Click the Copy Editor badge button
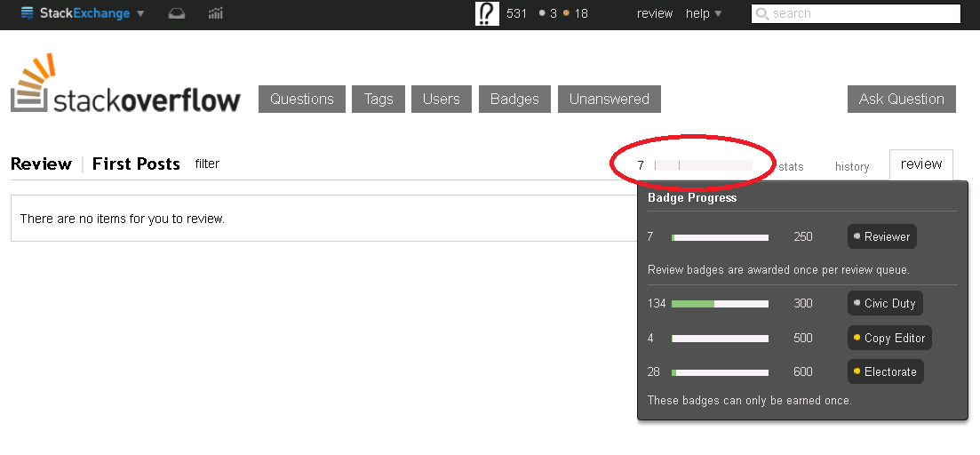Viewport: 980px width, 455px height. click(x=889, y=338)
